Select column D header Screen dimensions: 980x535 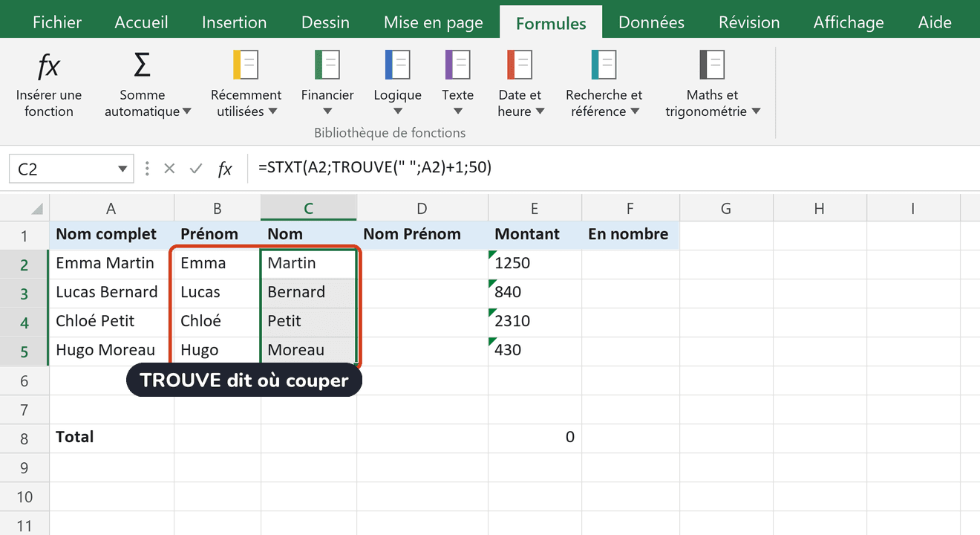click(422, 209)
